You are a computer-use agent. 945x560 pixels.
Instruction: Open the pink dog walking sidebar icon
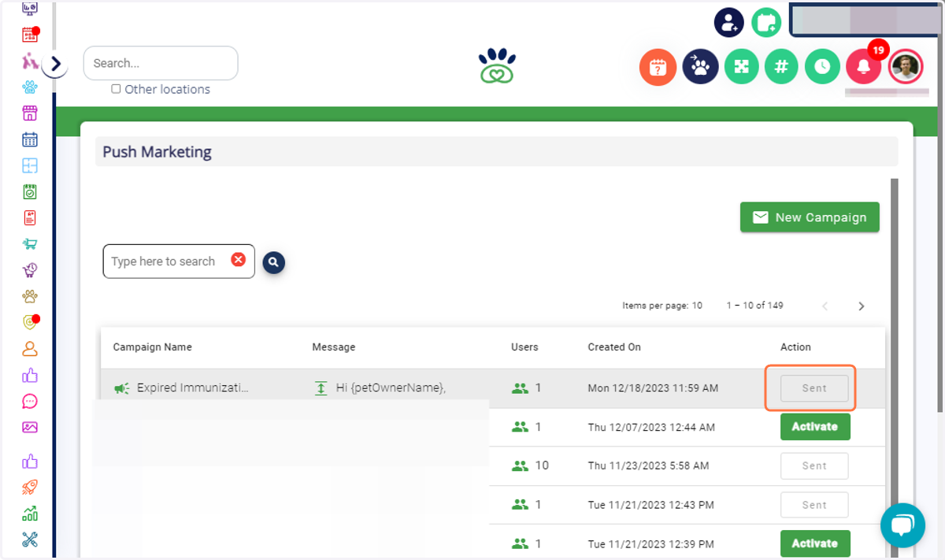[30, 61]
